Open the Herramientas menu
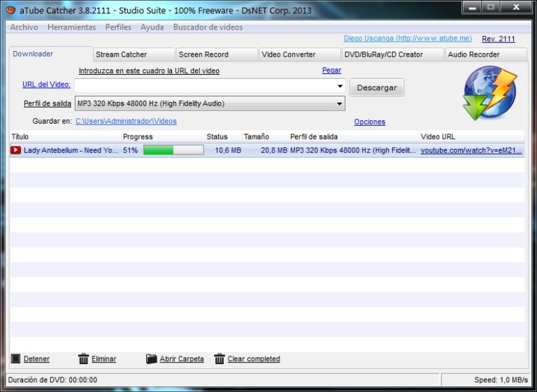537x392 pixels. (71, 27)
